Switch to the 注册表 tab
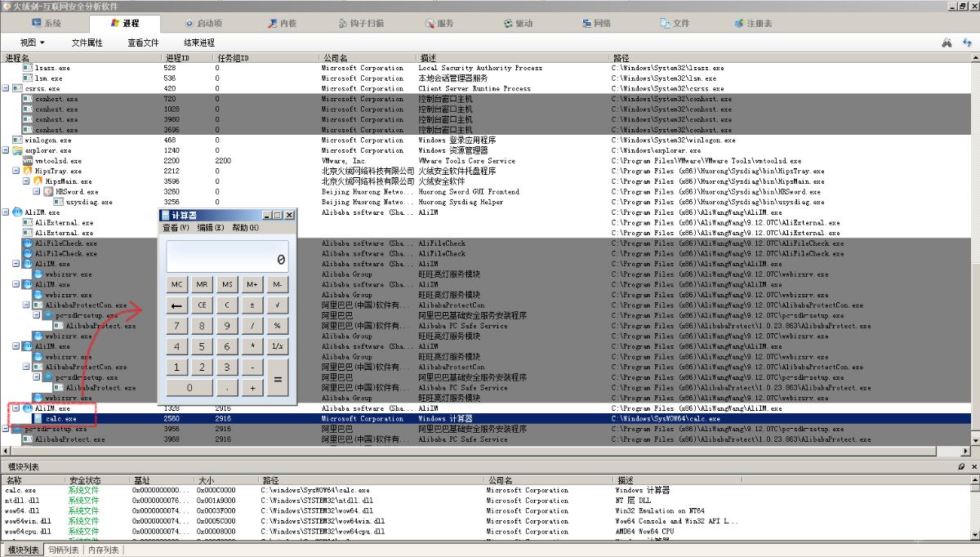The width and height of the screenshot is (980, 557). click(753, 24)
